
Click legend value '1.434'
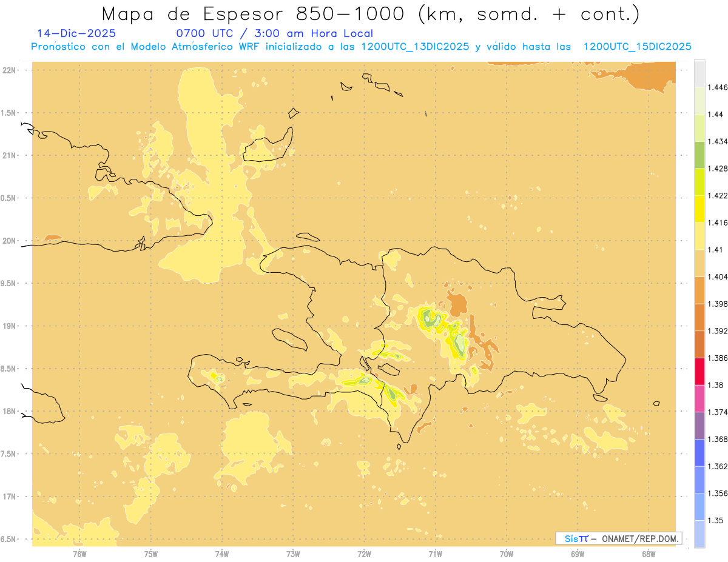click(x=717, y=141)
